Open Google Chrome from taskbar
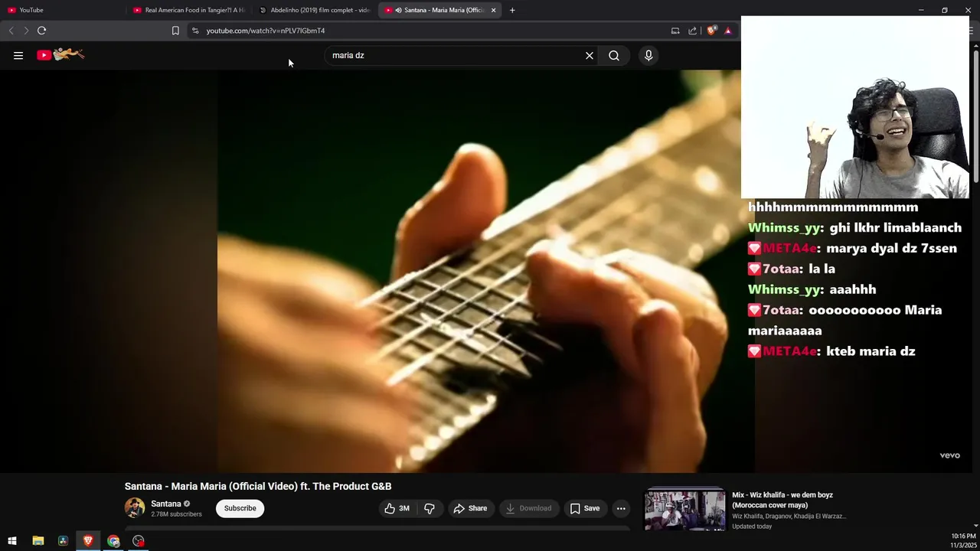 click(113, 541)
